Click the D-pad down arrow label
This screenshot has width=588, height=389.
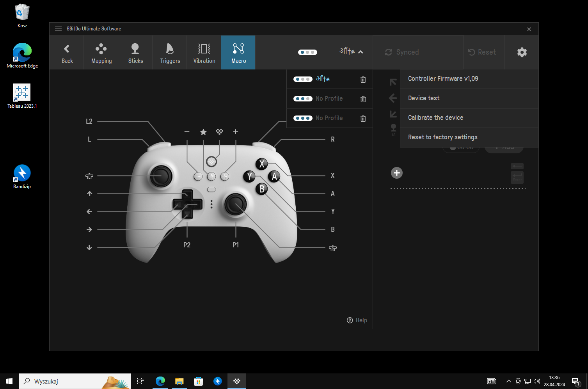click(89, 247)
